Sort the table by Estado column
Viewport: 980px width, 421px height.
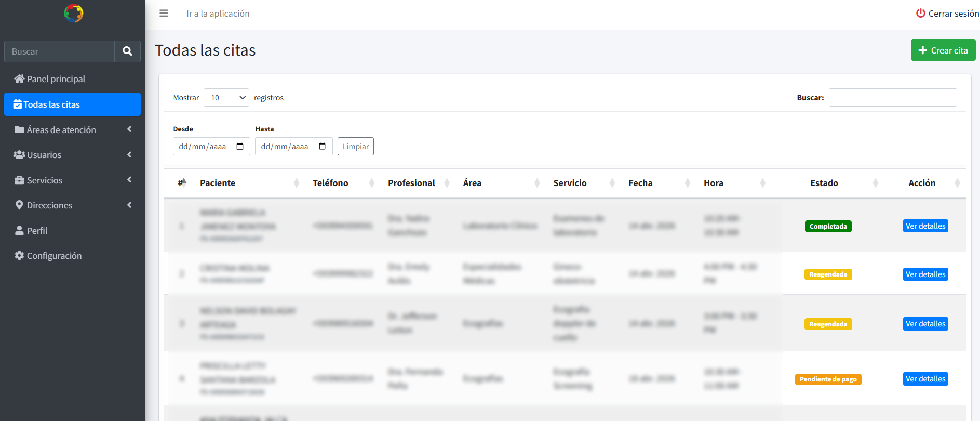[x=824, y=183]
